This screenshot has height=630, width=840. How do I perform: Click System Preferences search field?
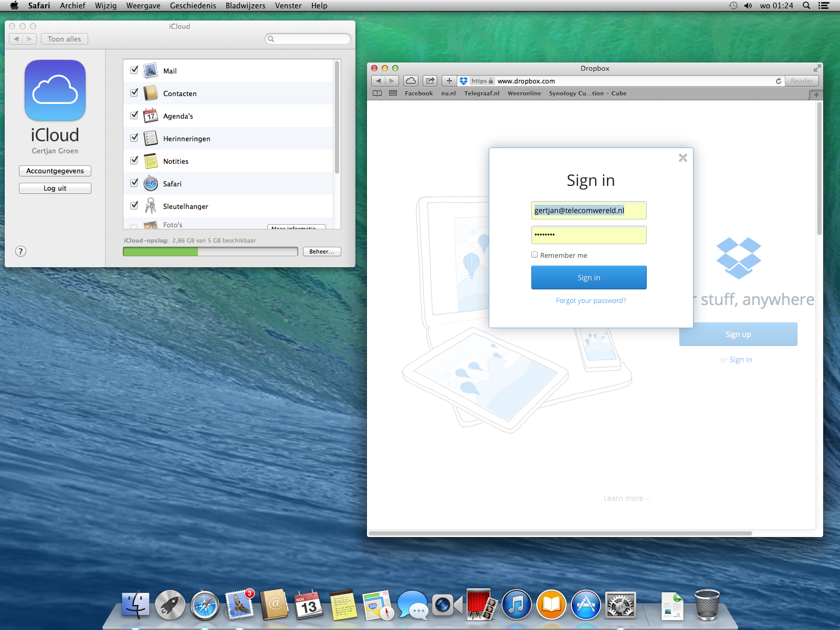point(308,39)
